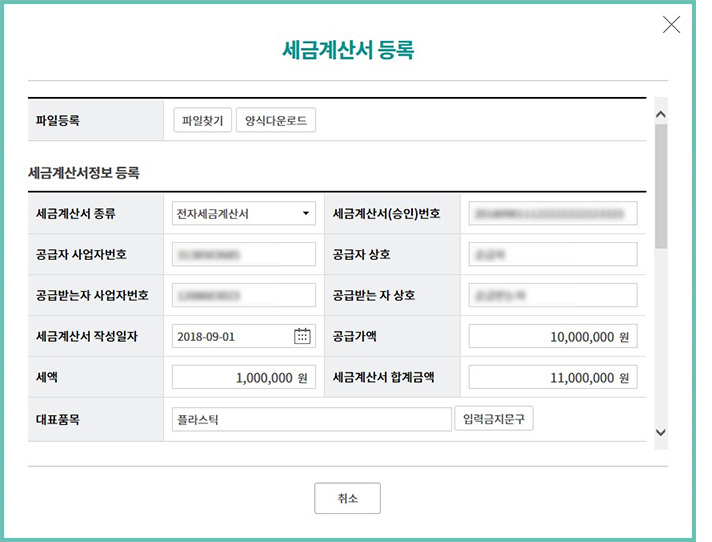Select the 공급가액 amount field
The image size is (712, 542).
(552, 336)
